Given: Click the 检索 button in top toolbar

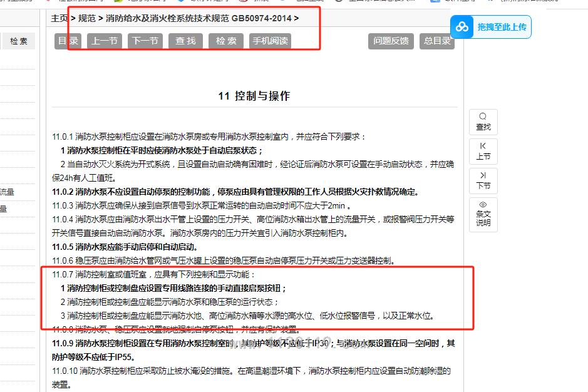Looking at the screenshot, I should tap(226, 41).
